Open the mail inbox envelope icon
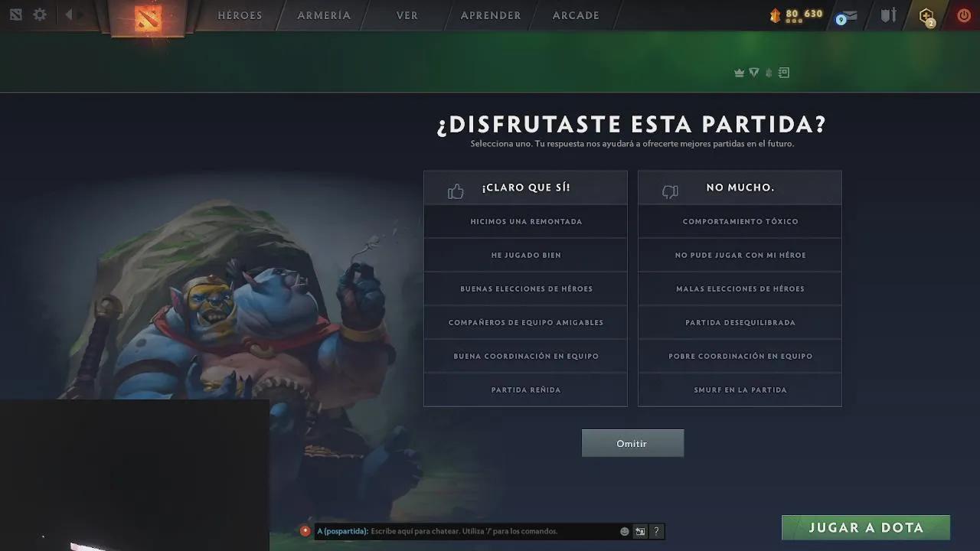Screen dimensions: 980x551 click(847, 15)
